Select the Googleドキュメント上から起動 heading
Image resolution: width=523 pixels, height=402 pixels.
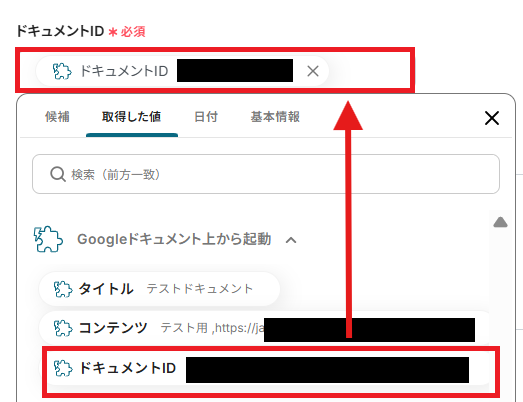pos(174,239)
